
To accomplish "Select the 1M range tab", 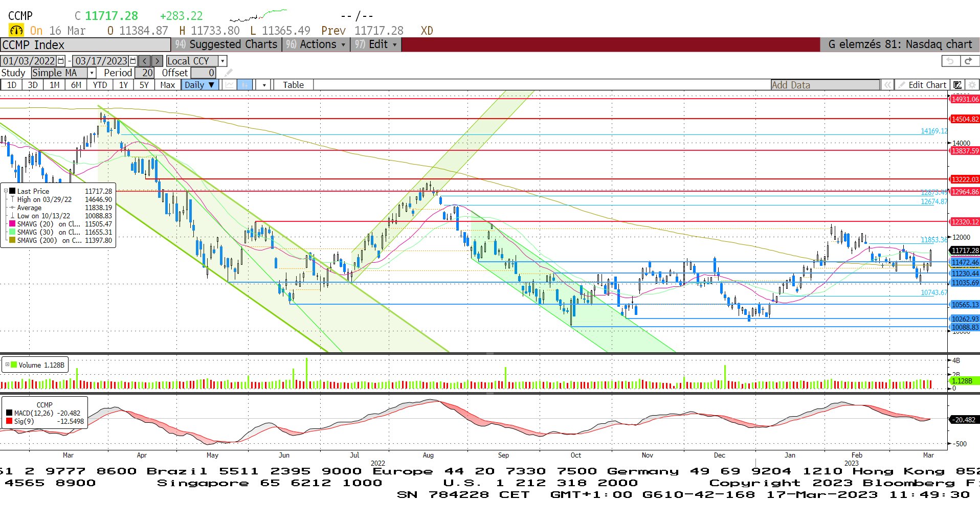I will [54, 85].
